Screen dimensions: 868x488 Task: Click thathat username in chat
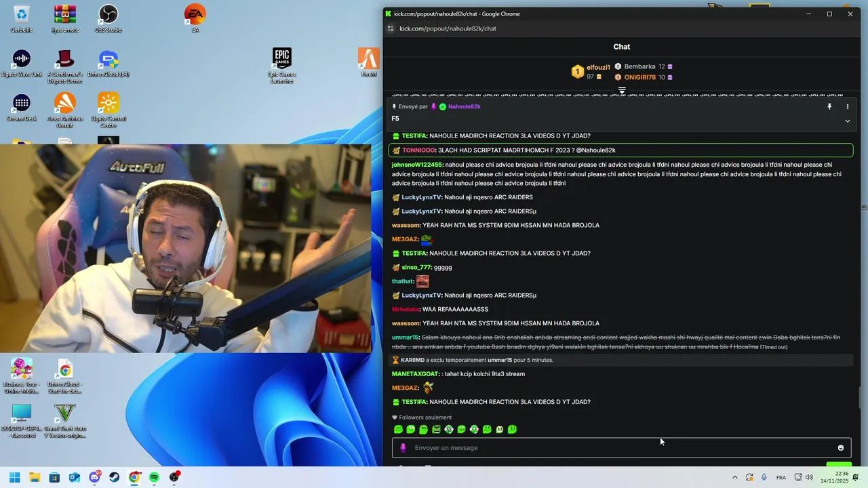click(403, 281)
